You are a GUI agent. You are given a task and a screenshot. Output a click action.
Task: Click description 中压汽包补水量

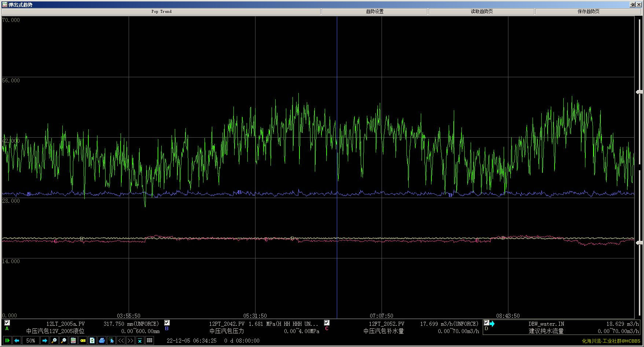pos(383,331)
